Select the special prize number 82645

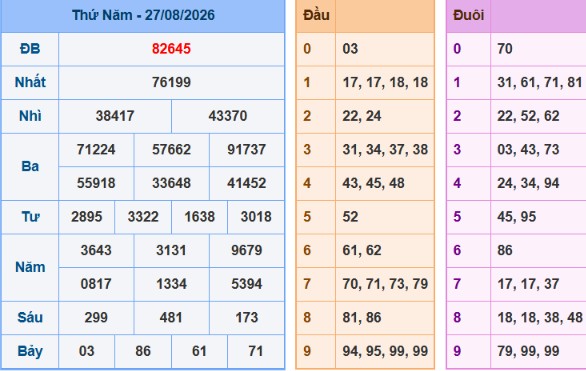(x=171, y=49)
